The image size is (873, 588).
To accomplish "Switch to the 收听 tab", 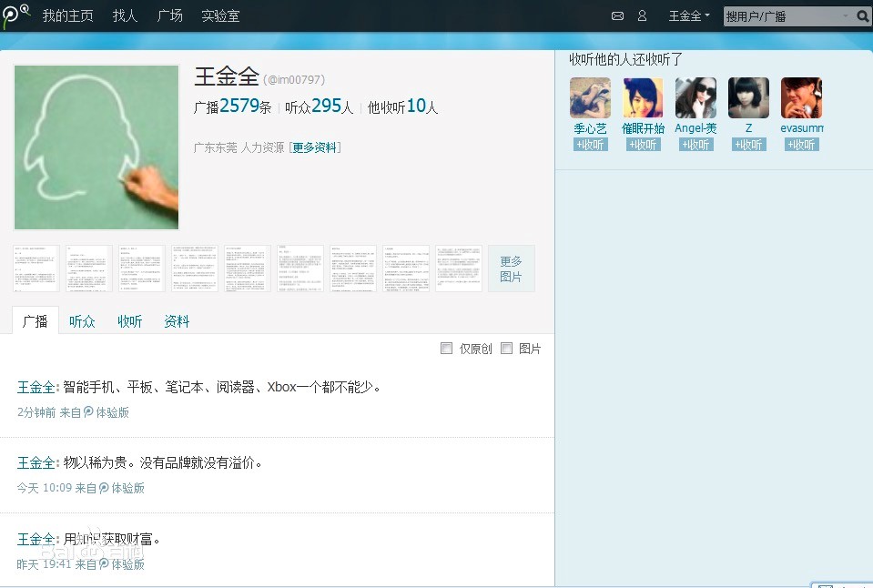I will point(130,321).
